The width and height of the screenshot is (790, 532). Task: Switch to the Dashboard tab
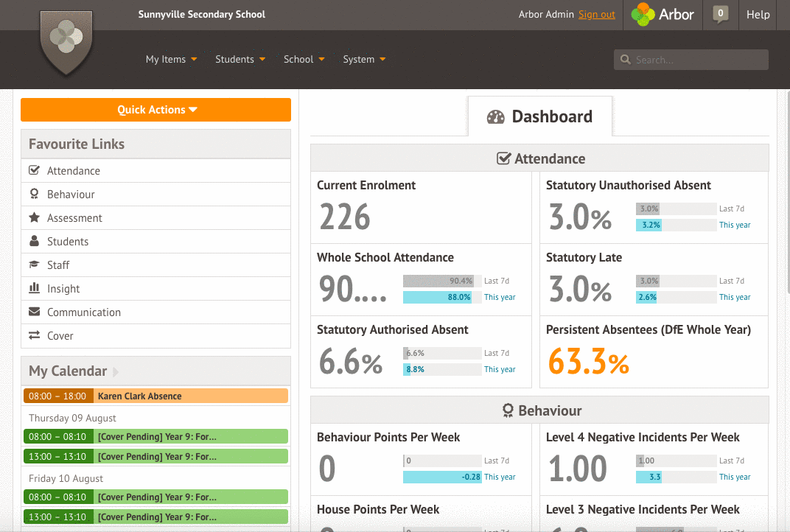tap(540, 117)
